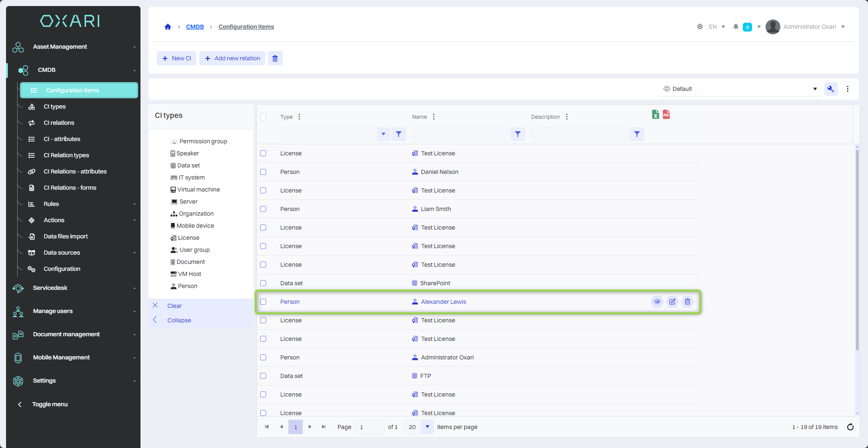
Task: Export table to Excel file icon
Action: (655, 115)
